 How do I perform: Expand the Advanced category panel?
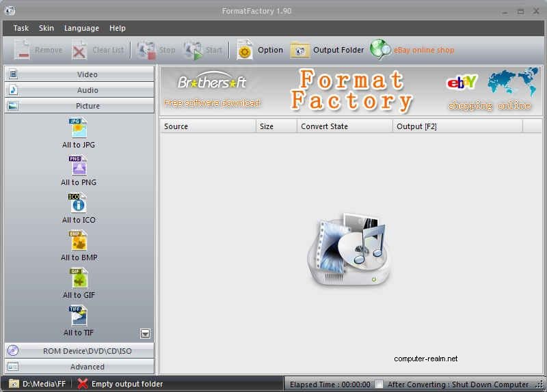coord(79,367)
